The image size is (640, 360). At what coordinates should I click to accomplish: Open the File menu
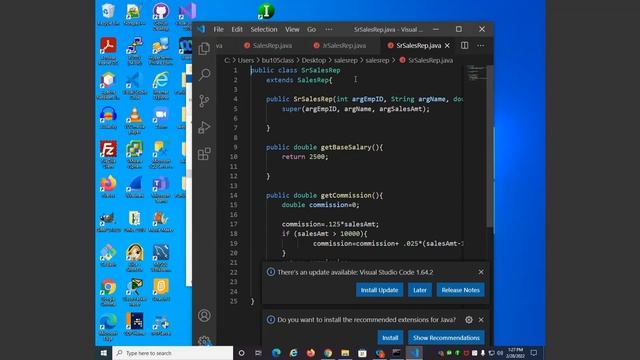218,29
